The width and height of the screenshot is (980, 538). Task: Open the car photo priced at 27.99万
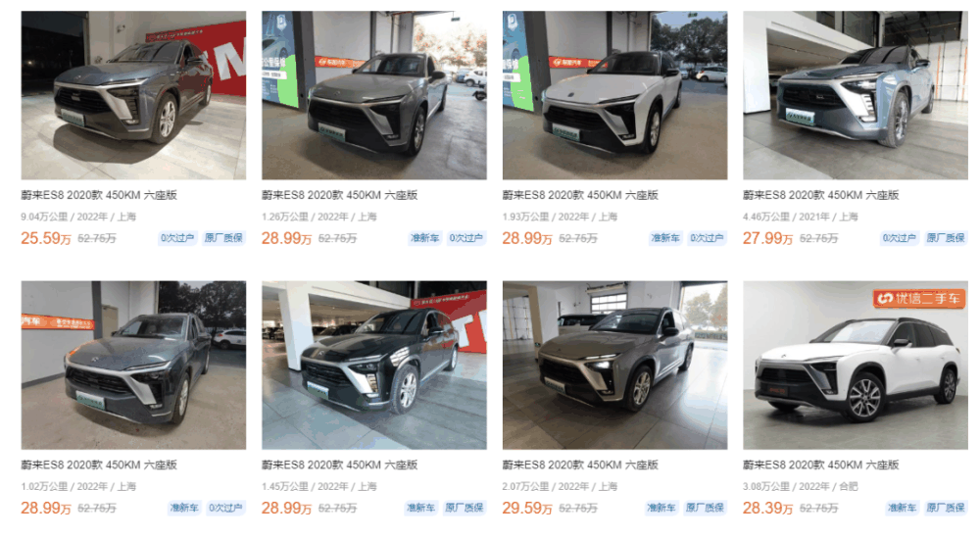[x=855, y=96]
